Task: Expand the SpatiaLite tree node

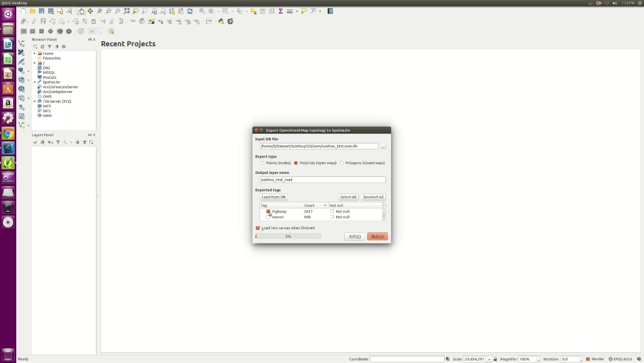Action: tap(35, 82)
